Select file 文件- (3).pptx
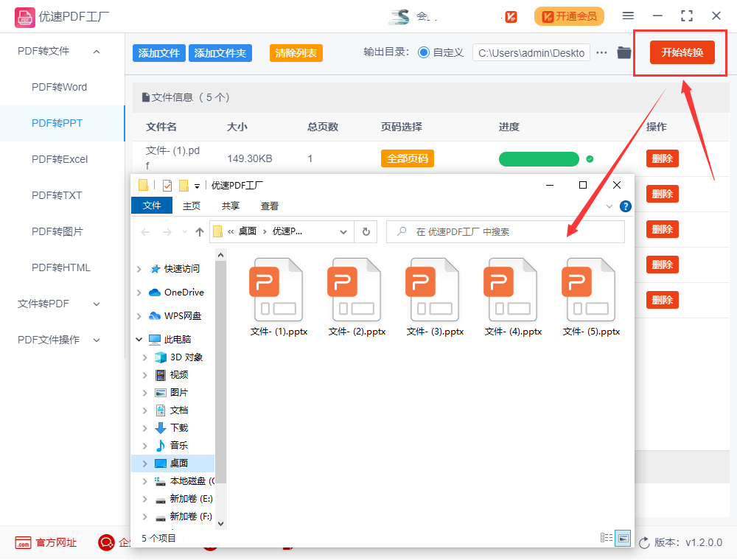Image resolution: width=737 pixels, height=560 pixels. tap(435, 297)
